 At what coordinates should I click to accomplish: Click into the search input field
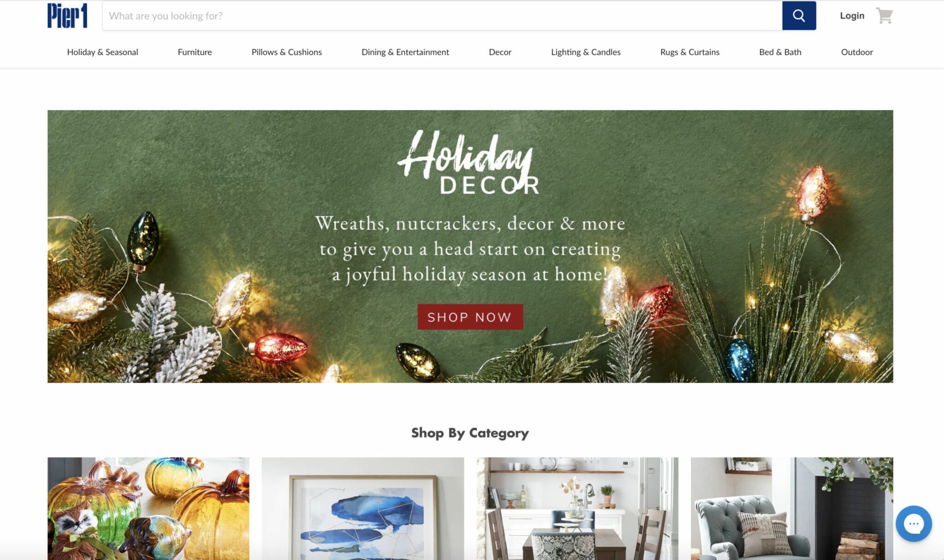tap(442, 16)
